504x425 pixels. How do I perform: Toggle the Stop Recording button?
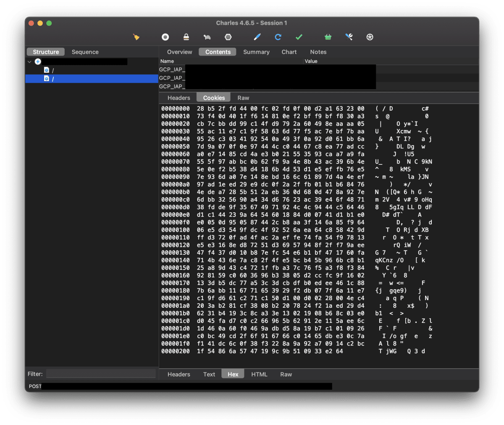click(x=165, y=37)
